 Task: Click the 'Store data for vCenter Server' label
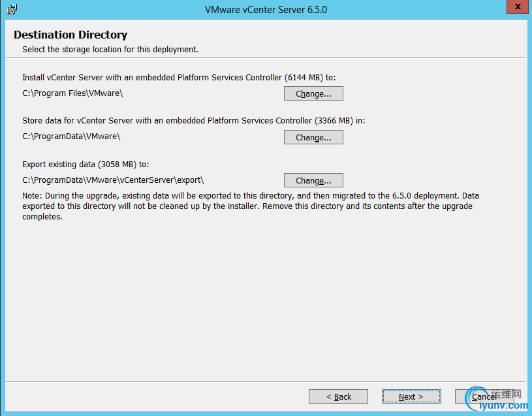tap(194, 121)
